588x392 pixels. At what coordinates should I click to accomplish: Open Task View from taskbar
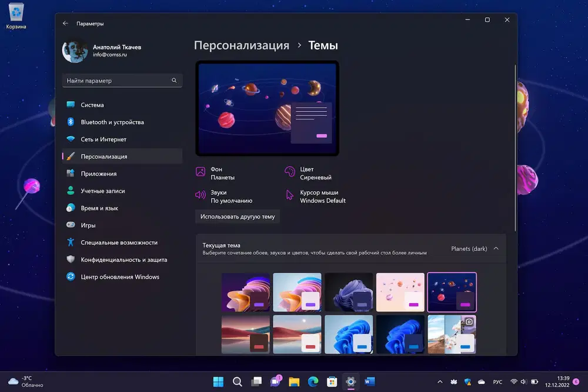[256, 382]
